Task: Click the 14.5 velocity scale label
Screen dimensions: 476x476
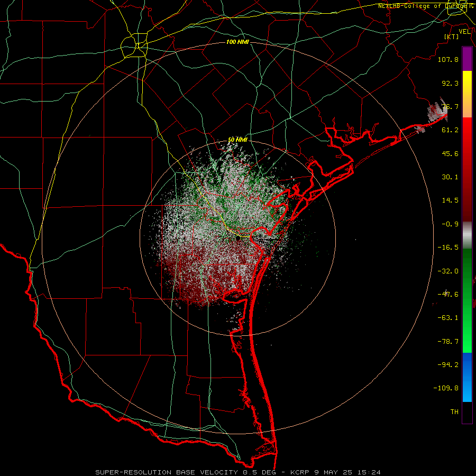Action: click(450, 200)
